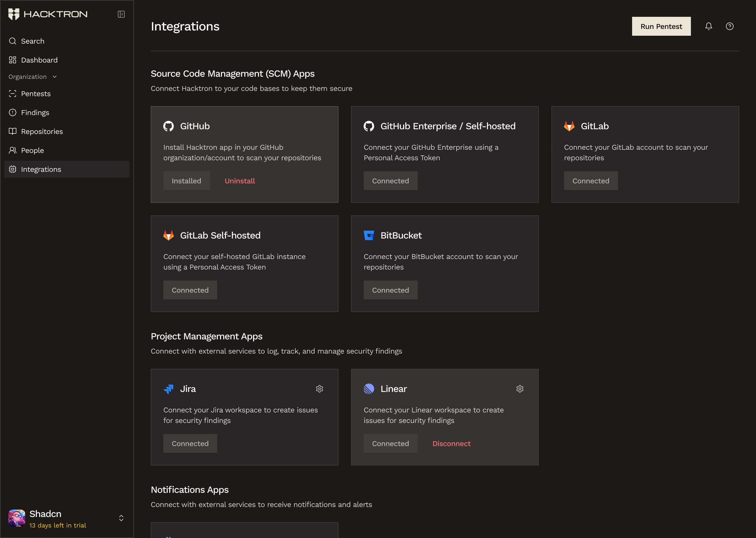
Task: Open the Findings page
Action: point(35,112)
